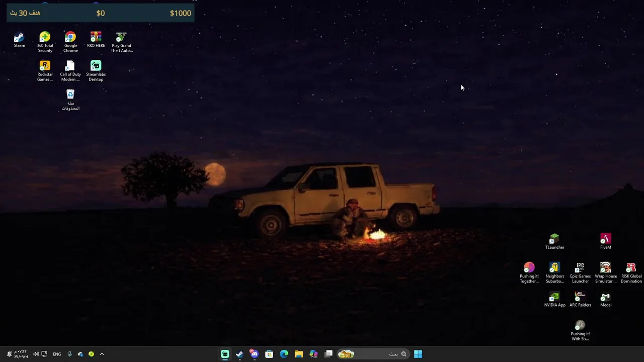The height and width of the screenshot is (362, 644).
Task: Select the Medal desktop icon
Action: click(x=606, y=300)
